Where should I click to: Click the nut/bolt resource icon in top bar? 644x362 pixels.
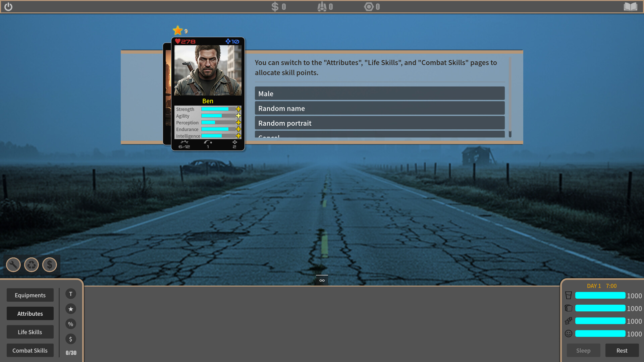[368, 6]
